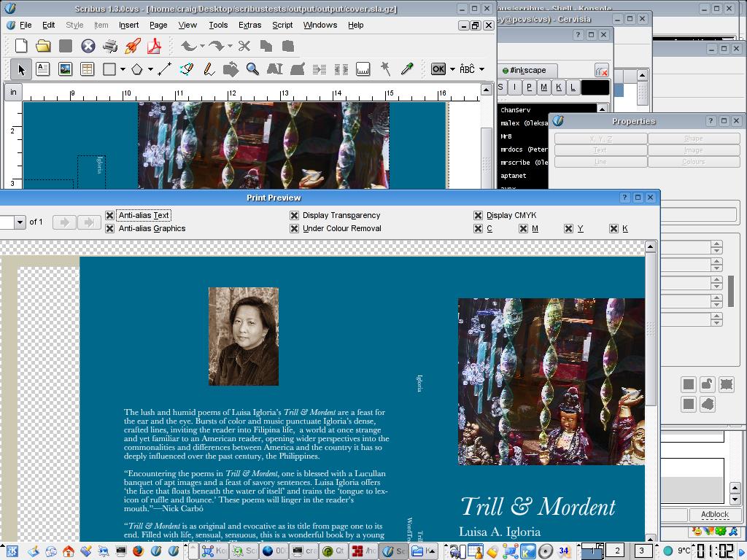Select the Insert Text Frame tool
The height and width of the screenshot is (560, 747).
[43, 69]
